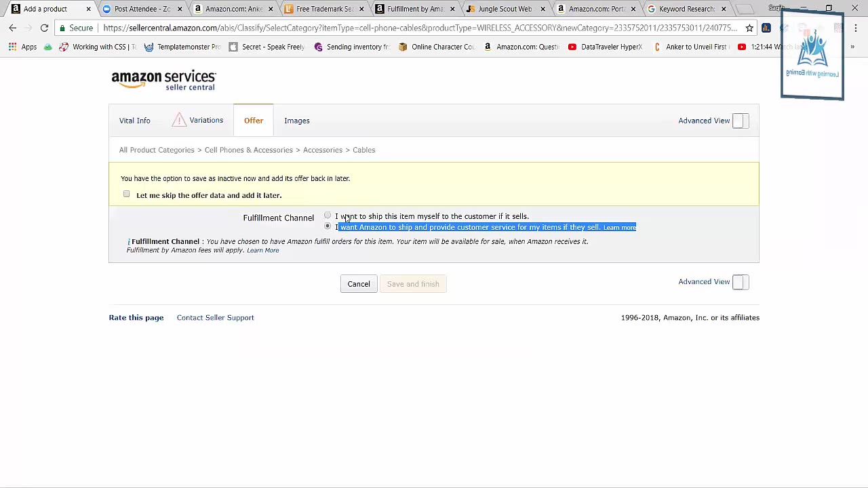868x488 pixels.
Task: Close the 'Jungle Scout Web' tab
Action: [542, 9]
